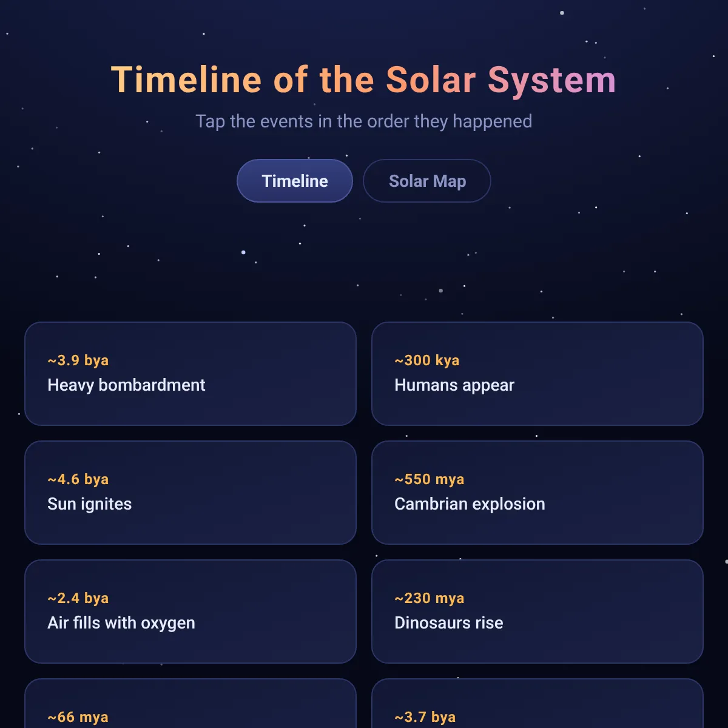Switch to the Solar Map tab
The image size is (728, 728).
click(426, 181)
